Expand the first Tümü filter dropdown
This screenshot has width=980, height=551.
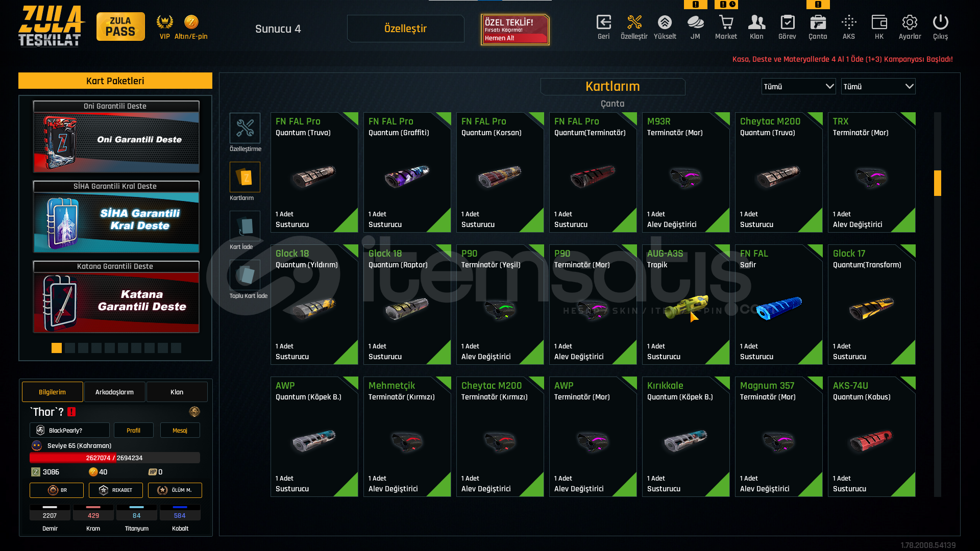[x=798, y=86]
